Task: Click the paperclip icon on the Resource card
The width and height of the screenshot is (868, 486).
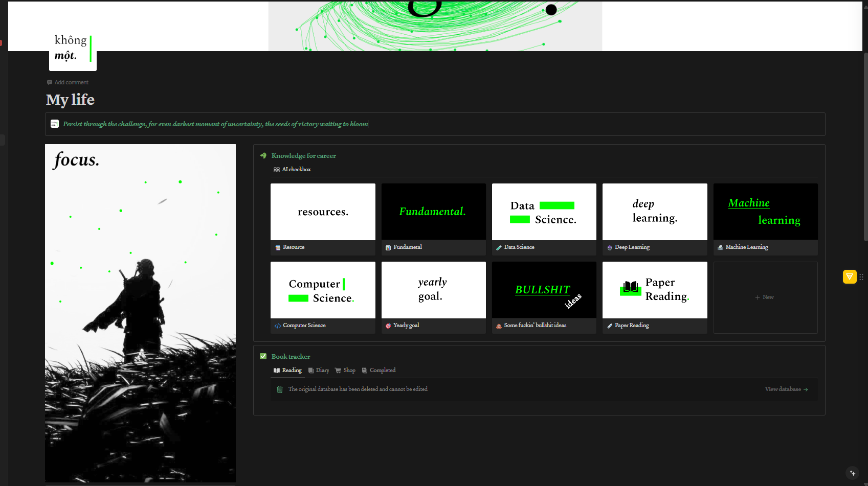Action: [278, 247]
